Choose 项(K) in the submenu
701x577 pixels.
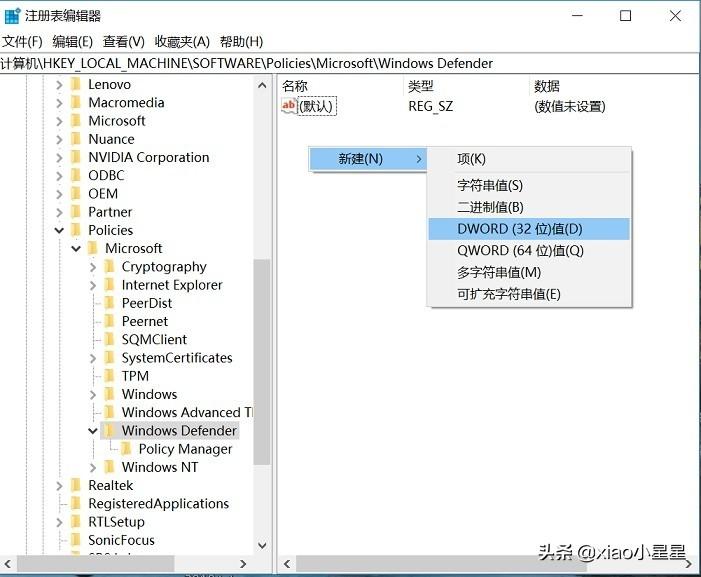point(529,159)
